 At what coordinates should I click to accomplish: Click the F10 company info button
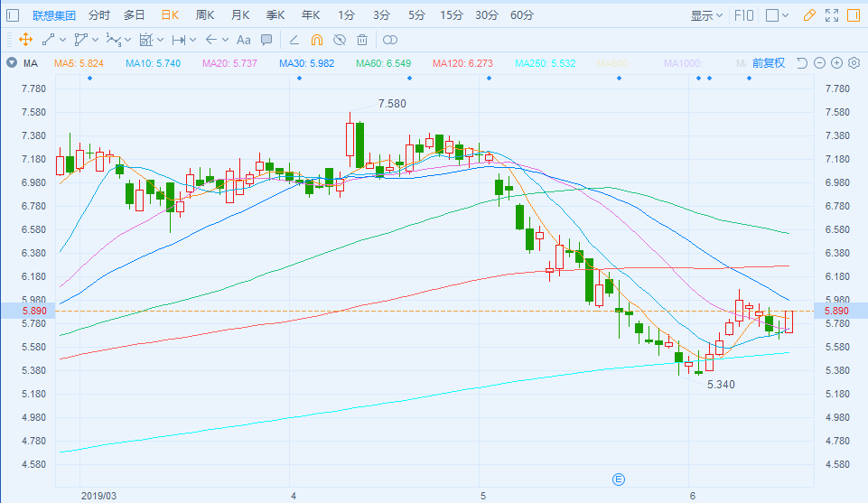pyautogui.click(x=745, y=15)
